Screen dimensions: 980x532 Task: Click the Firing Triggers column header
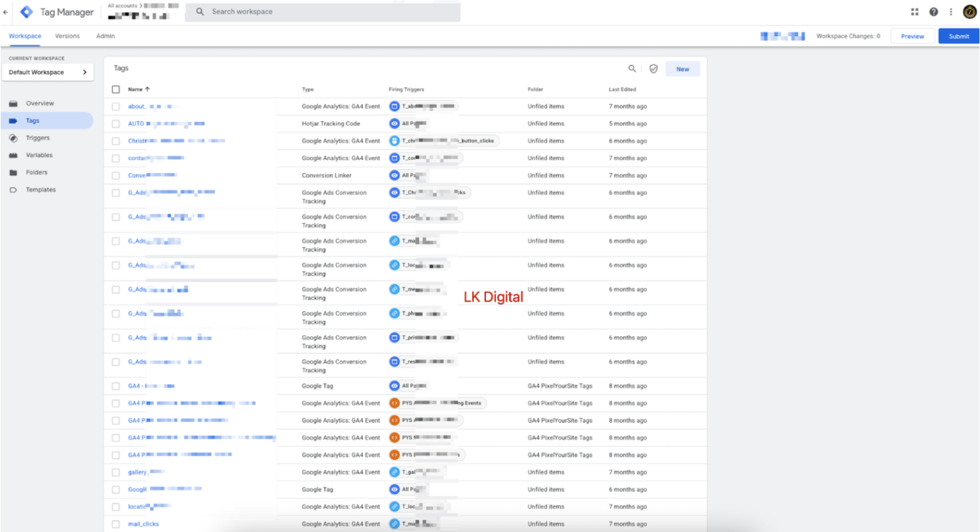tap(407, 89)
